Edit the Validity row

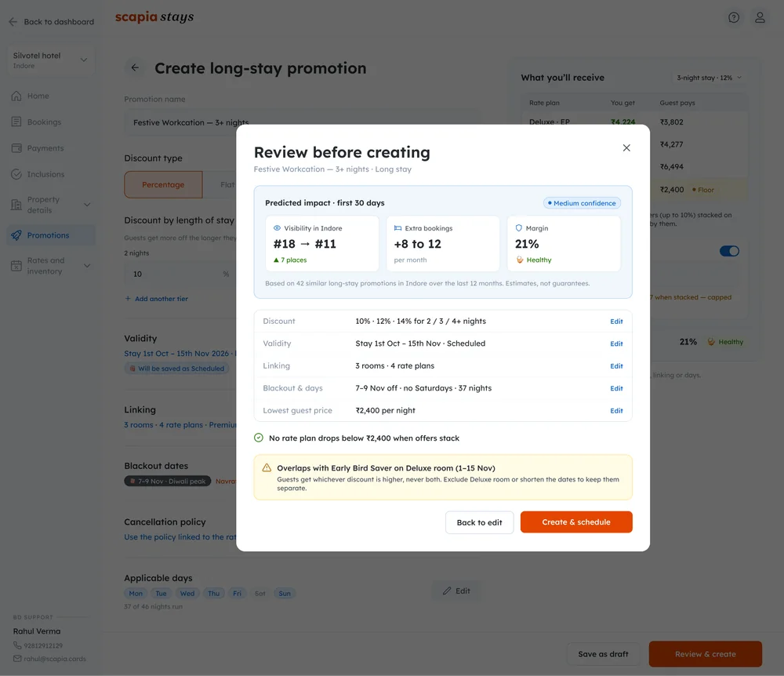pyautogui.click(x=616, y=344)
